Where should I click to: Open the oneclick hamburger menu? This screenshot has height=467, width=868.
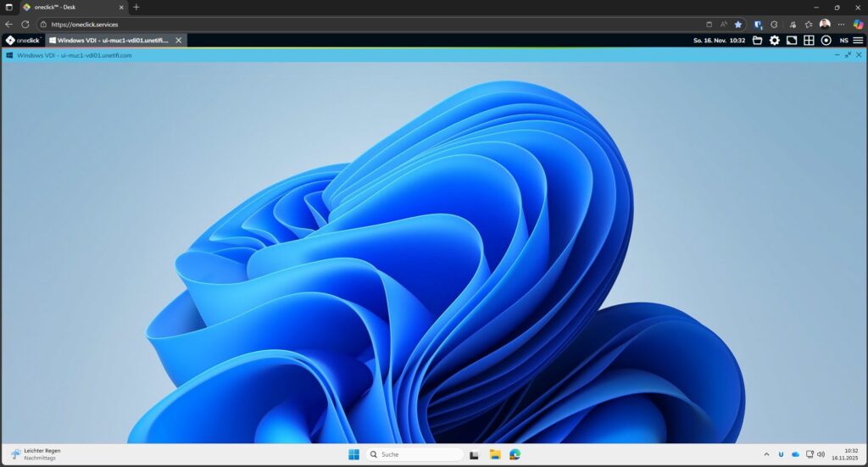click(x=858, y=40)
